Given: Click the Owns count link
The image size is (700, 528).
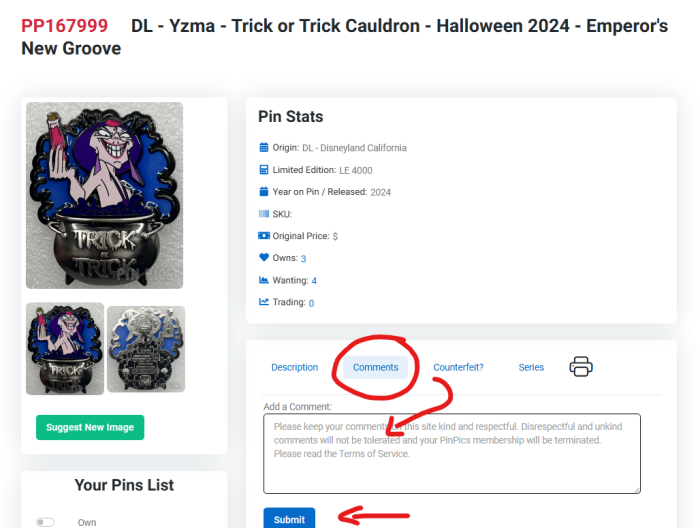Looking at the screenshot, I should point(303,259).
